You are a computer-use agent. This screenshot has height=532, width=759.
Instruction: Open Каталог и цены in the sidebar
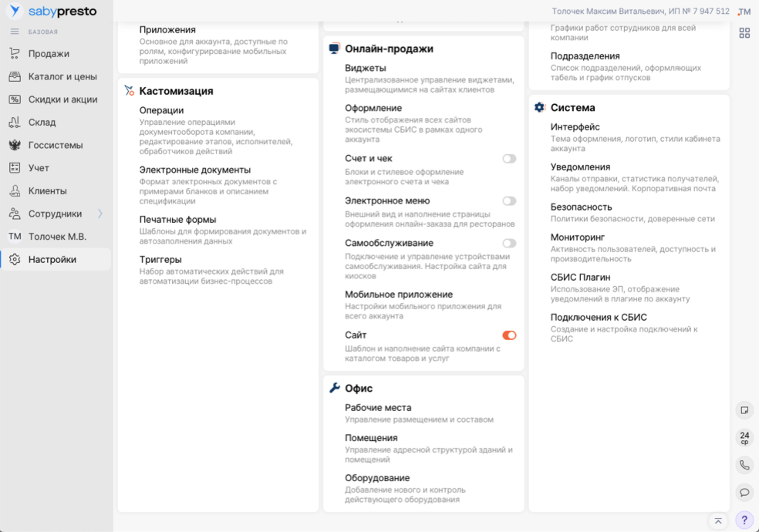(x=62, y=77)
